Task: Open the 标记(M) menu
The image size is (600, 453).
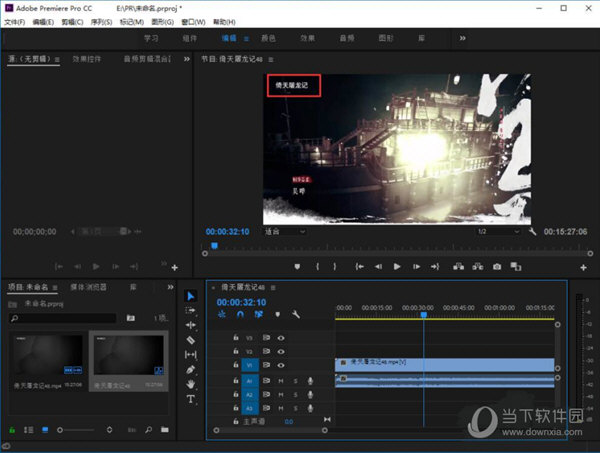Action: coord(132,22)
